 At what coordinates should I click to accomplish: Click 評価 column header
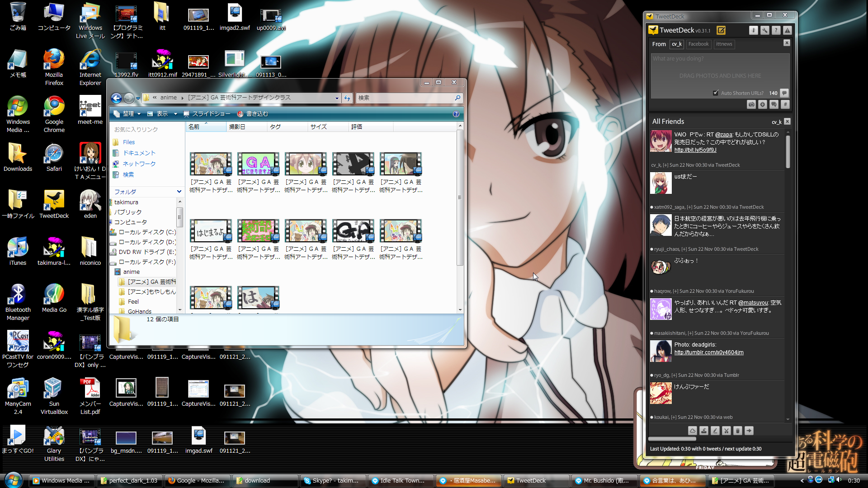[x=371, y=127]
